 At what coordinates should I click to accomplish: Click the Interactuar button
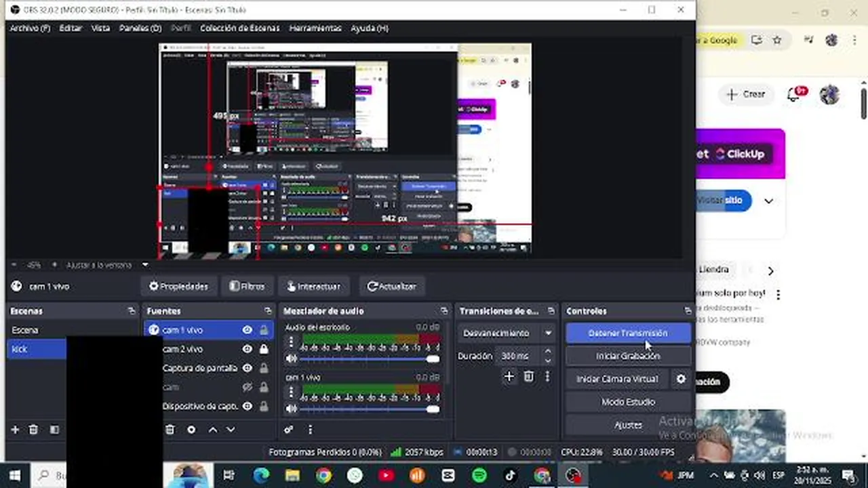tap(313, 286)
